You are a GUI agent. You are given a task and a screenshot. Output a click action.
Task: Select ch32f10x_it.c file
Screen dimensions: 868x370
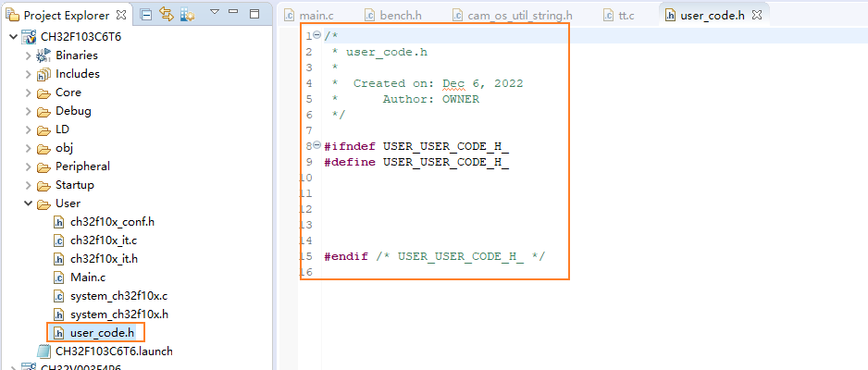(103, 240)
